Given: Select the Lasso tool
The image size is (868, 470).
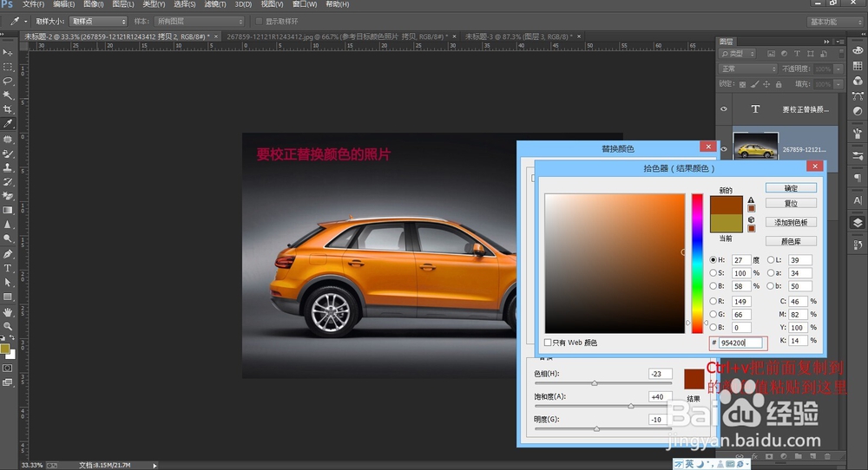Looking at the screenshot, I should click(x=8, y=81).
